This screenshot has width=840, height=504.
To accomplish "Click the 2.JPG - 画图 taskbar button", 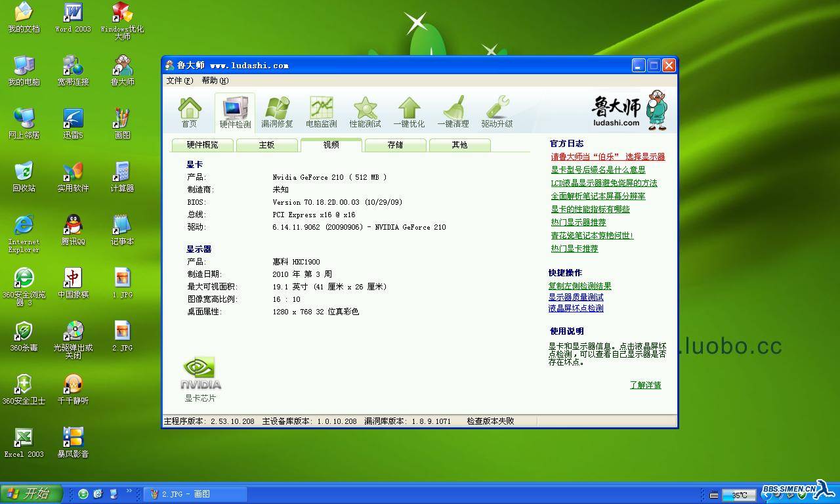I will tap(195, 494).
